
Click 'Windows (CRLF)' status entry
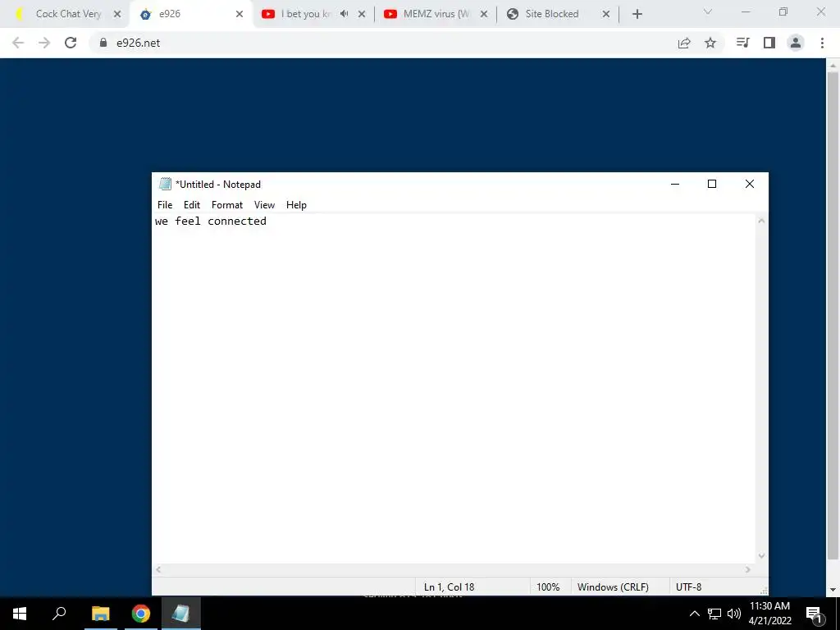click(x=613, y=587)
